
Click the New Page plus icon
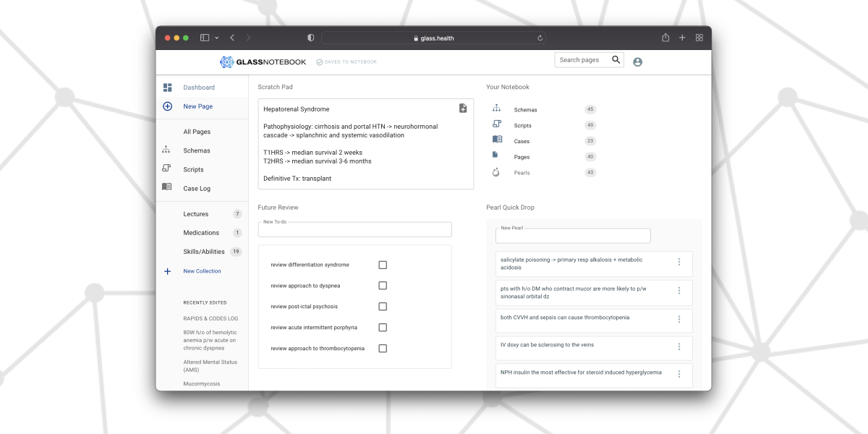tap(168, 106)
